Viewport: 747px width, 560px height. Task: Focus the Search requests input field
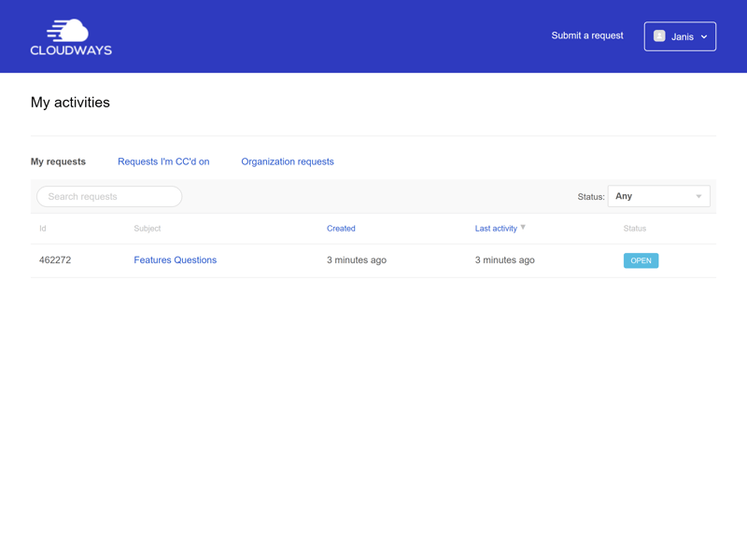click(x=109, y=197)
